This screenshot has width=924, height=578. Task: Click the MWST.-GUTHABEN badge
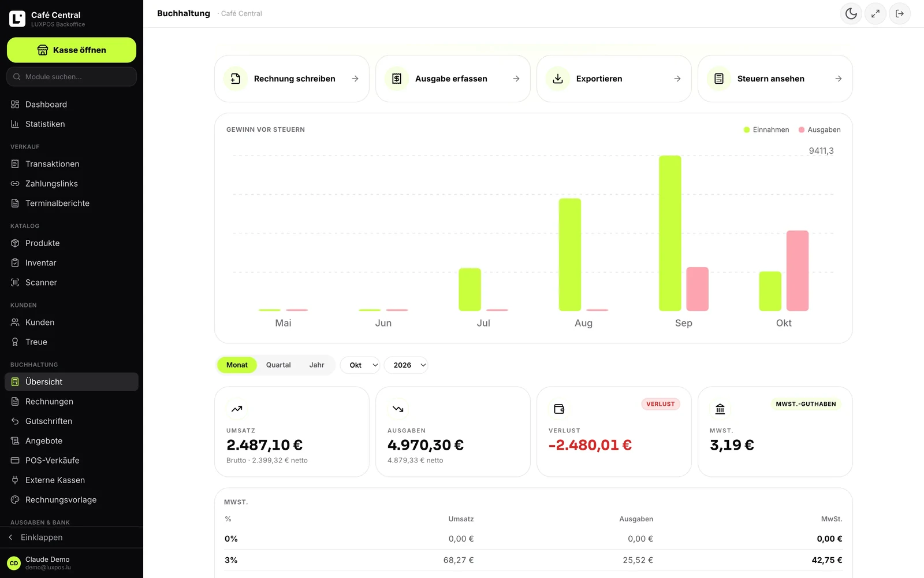(806, 404)
